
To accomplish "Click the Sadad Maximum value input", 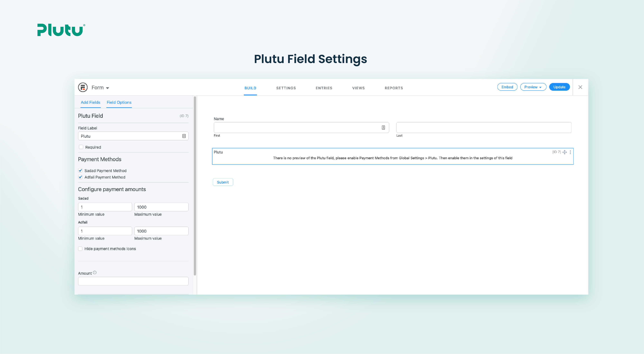I will click(161, 207).
